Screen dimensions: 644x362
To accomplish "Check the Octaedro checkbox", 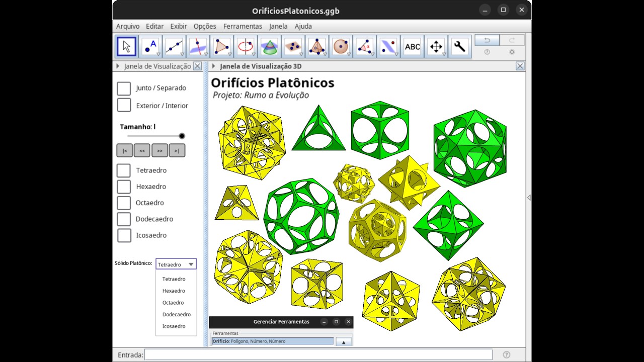I will (x=124, y=203).
